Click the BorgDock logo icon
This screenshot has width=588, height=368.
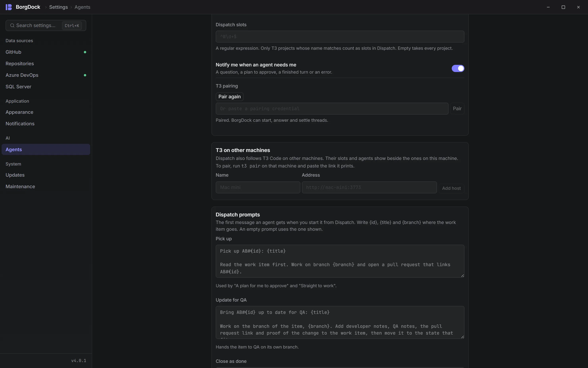pos(9,7)
